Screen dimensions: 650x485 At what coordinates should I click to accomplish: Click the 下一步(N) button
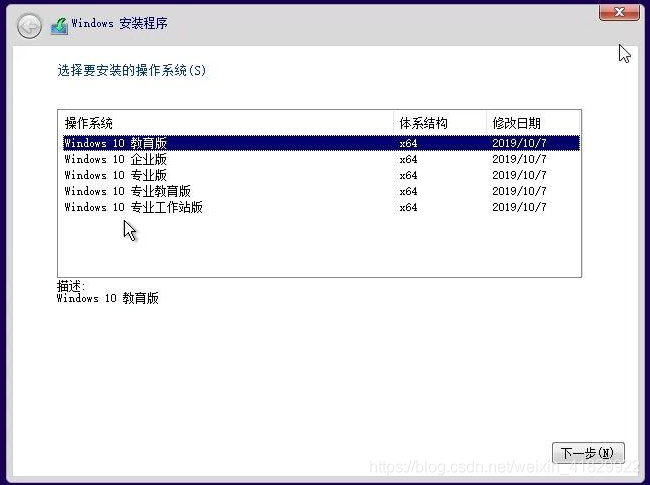(588, 453)
